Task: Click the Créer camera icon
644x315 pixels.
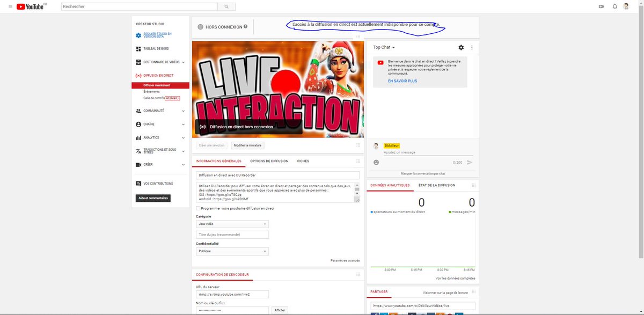Action: point(138,165)
